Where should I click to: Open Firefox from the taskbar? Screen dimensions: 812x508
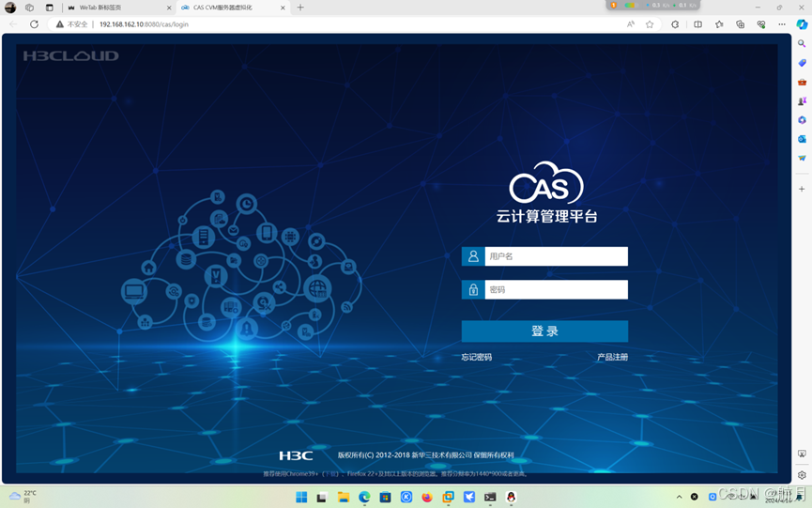pyautogui.click(x=427, y=497)
